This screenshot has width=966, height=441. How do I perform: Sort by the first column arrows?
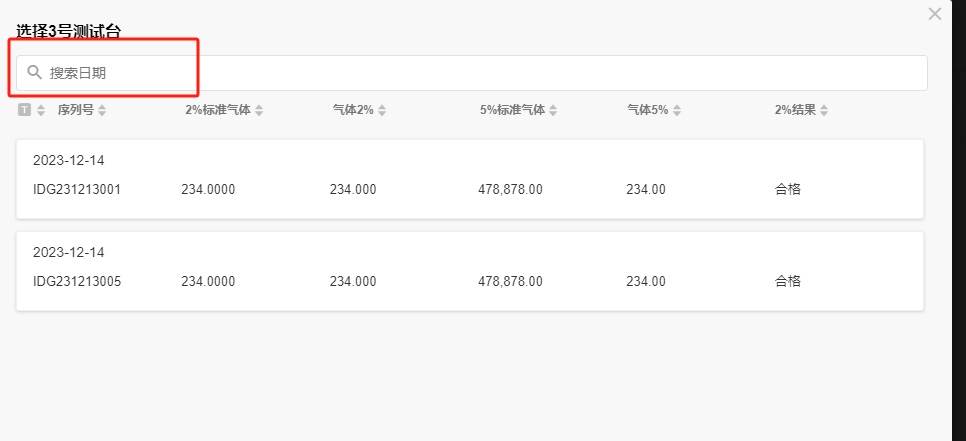tap(41, 110)
